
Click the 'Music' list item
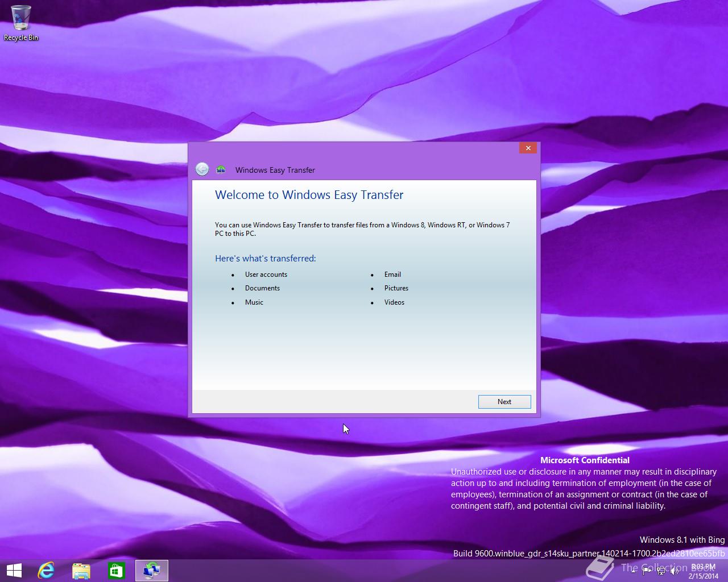pyautogui.click(x=254, y=302)
